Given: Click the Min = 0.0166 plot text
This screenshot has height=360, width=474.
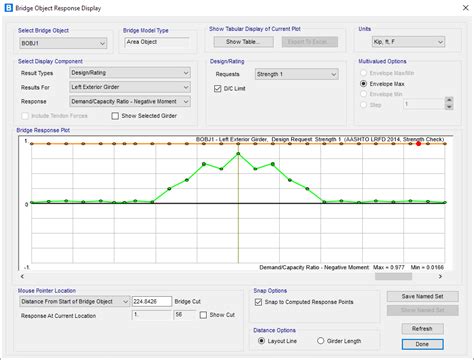Looking at the screenshot, I should tap(427, 267).
